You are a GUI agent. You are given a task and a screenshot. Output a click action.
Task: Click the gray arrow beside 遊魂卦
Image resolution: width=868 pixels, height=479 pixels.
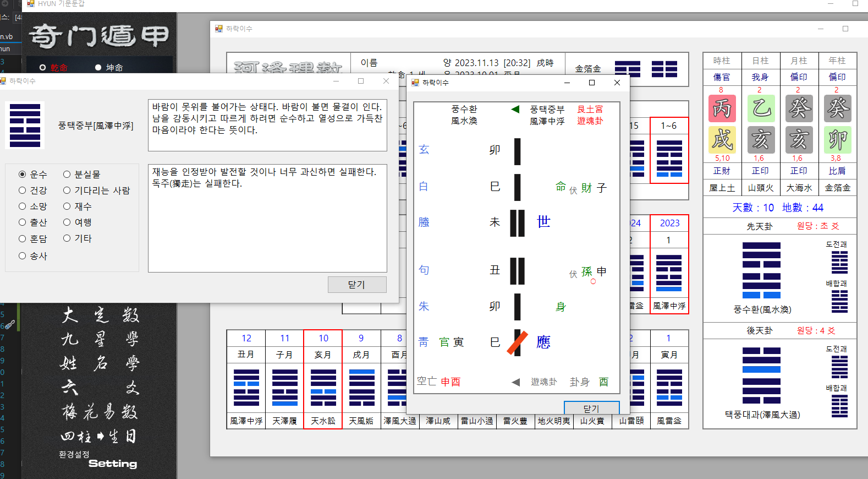(x=516, y=382)
